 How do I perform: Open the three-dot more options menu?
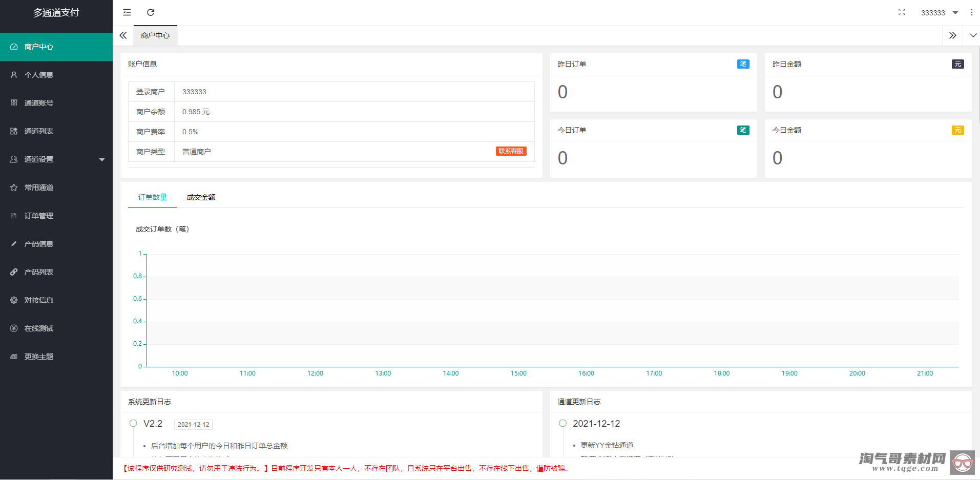(x=971, y=12)
